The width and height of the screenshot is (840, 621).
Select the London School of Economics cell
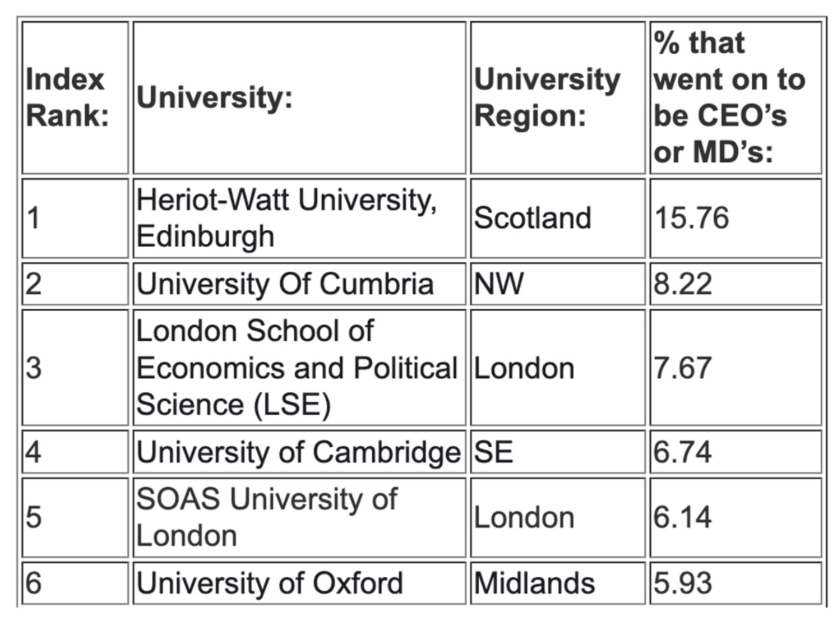coord(299,367)
